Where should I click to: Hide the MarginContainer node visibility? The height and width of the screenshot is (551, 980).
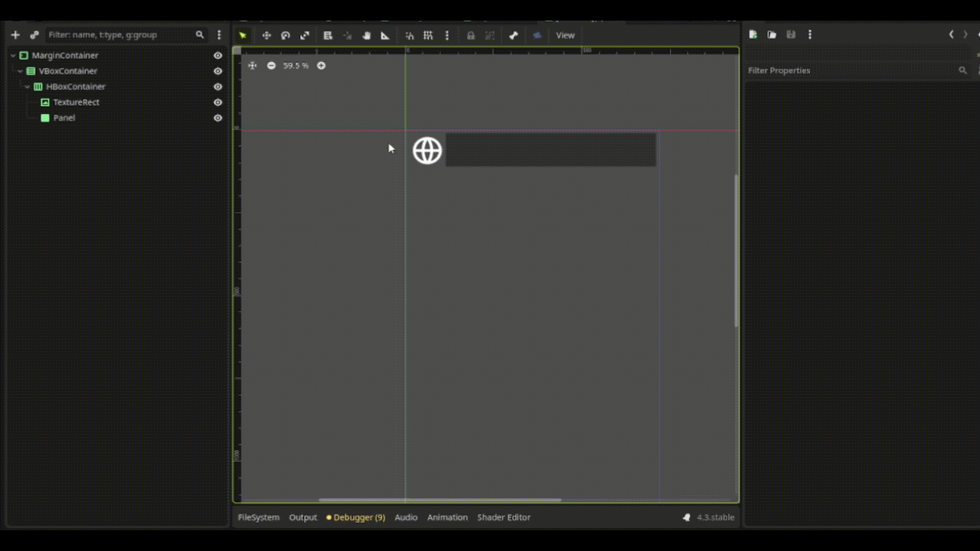(x=218, y=56)
